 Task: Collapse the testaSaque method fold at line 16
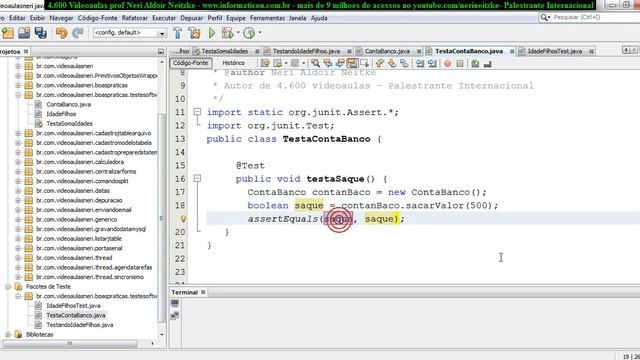(197, 178)
